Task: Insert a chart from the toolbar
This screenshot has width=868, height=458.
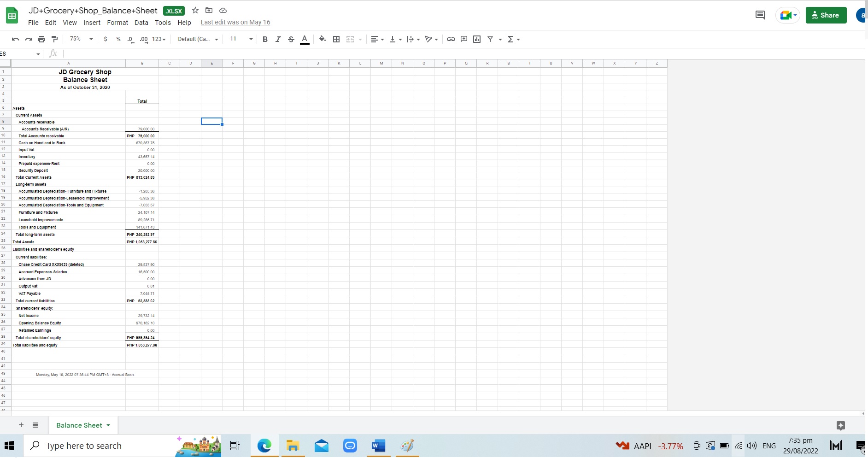Action: [x=477, y=39]
